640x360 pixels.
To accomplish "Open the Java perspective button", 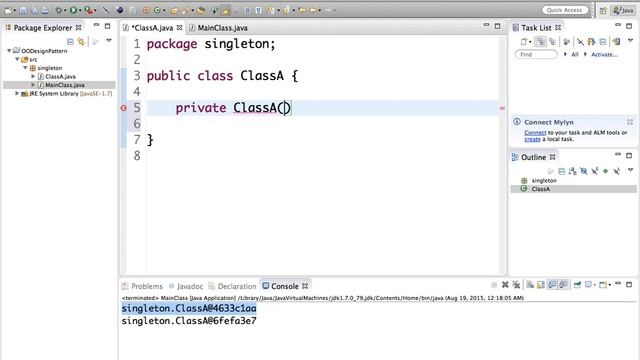I will [623, 10].
